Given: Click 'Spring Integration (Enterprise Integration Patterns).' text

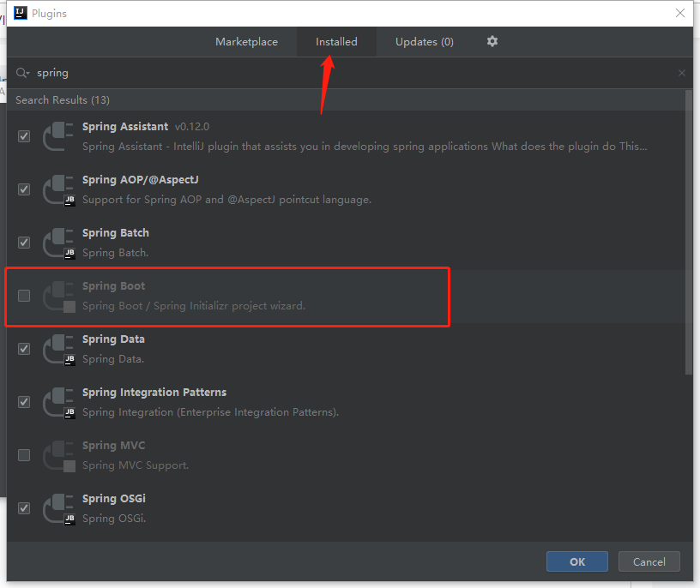Looking at the screenshot, I should [x=210, y=412].
